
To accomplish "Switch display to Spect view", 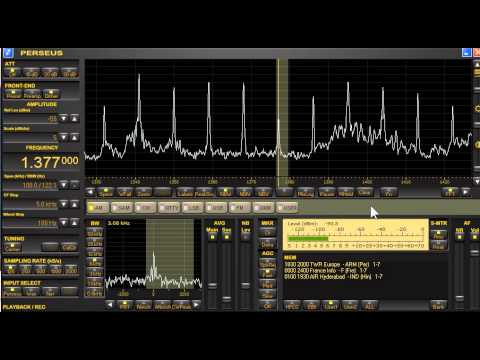I will pyautogui.click(x=106, y=192).
